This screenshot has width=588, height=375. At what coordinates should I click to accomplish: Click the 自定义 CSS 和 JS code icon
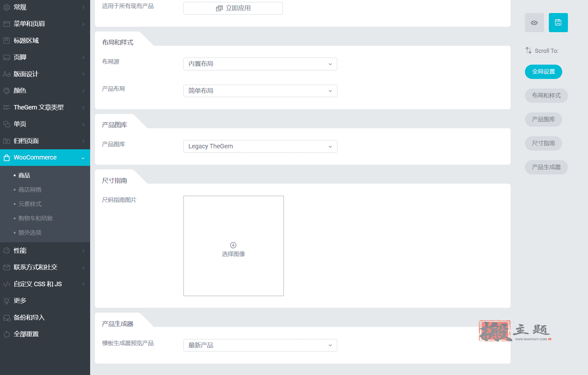point(7,284)
